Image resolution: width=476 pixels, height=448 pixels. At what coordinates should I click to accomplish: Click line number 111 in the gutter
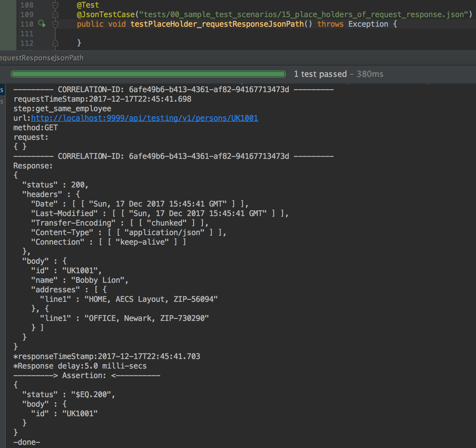[27, 34]
